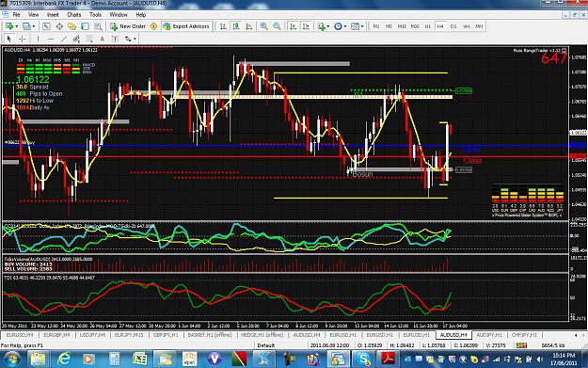
Task: Select the Crosshair tool
Action: (23, 39)
